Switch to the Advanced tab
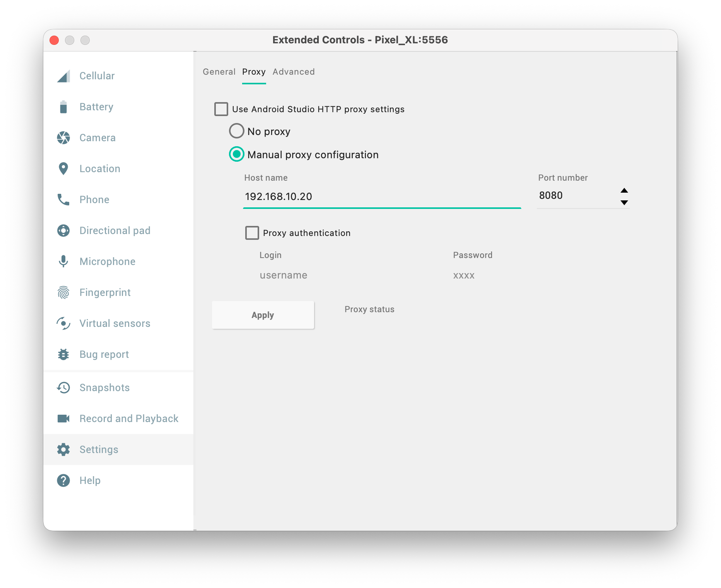The image size is (721, 588). tap(294, 72)
